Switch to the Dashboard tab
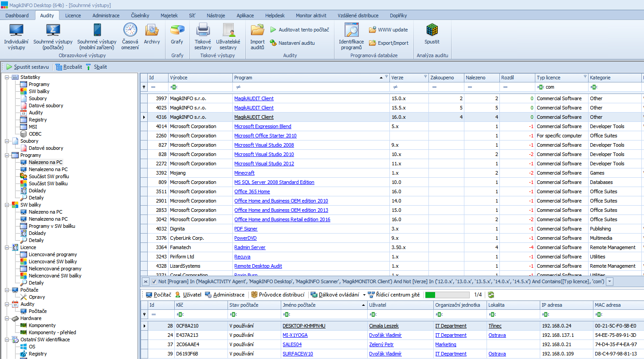 click(17, 15)
